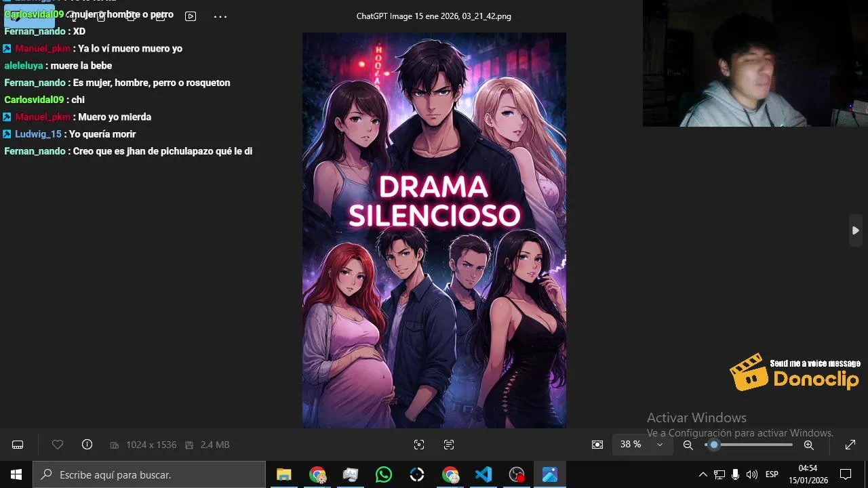This screenshot has height=488, width=868.
Task: Delete the image with the trash icon
Action: click(101, 16)
